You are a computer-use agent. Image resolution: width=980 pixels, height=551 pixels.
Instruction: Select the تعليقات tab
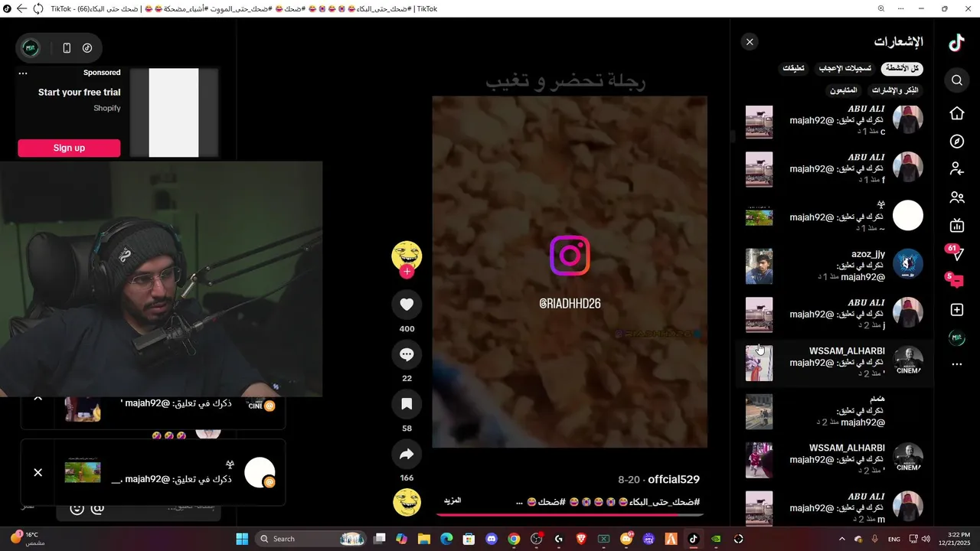[x=793, y=69]
